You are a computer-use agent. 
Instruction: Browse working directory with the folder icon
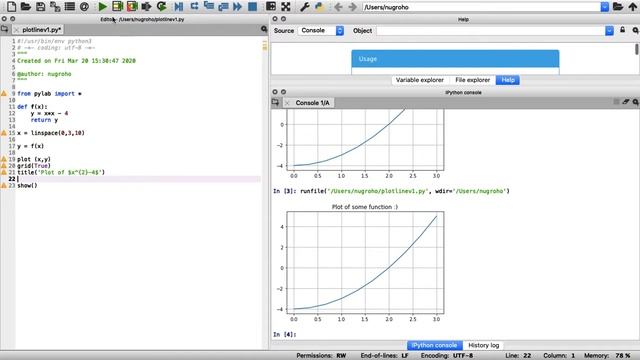click(618, 7)
